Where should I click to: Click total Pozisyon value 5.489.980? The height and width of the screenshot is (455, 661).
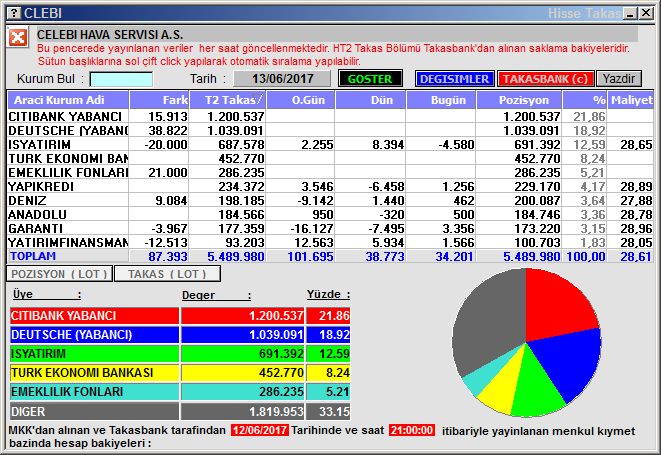(x=531, y=256)
